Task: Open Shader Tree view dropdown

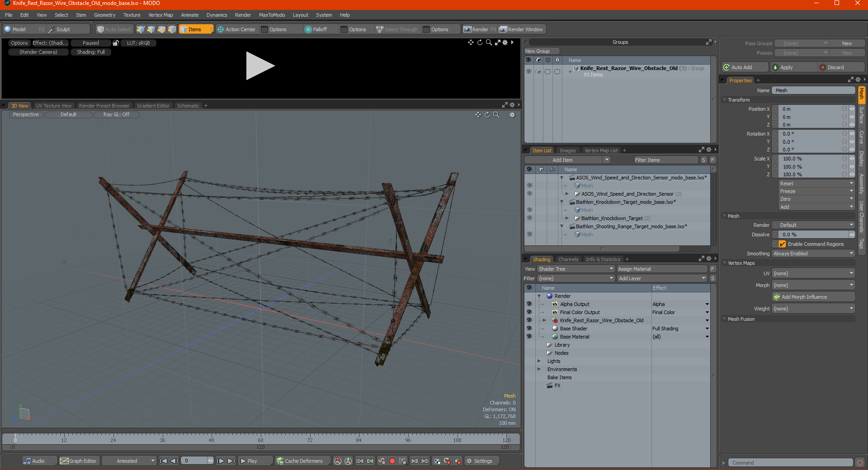Action: [x=576, y=269]
